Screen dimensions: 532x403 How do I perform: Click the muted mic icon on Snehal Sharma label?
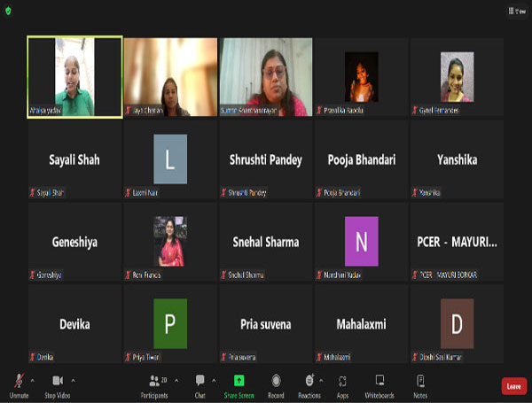click(x=223, y=275)
